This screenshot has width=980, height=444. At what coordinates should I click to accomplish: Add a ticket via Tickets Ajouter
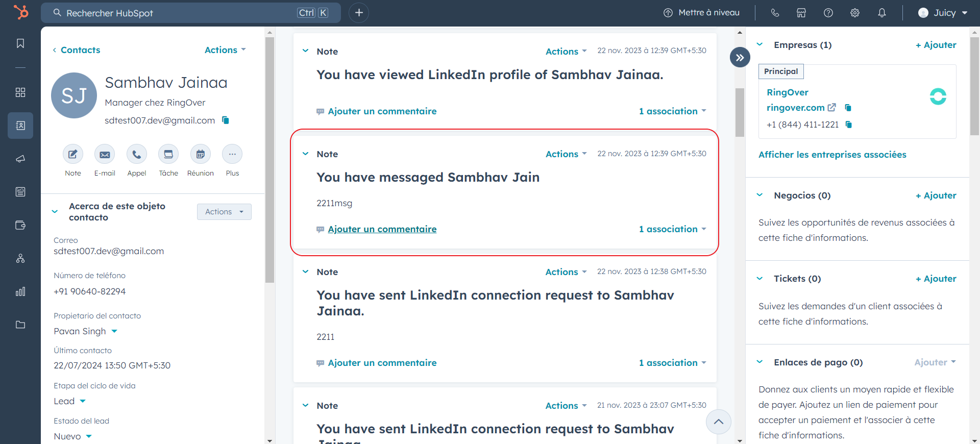(x=936, y=279)
